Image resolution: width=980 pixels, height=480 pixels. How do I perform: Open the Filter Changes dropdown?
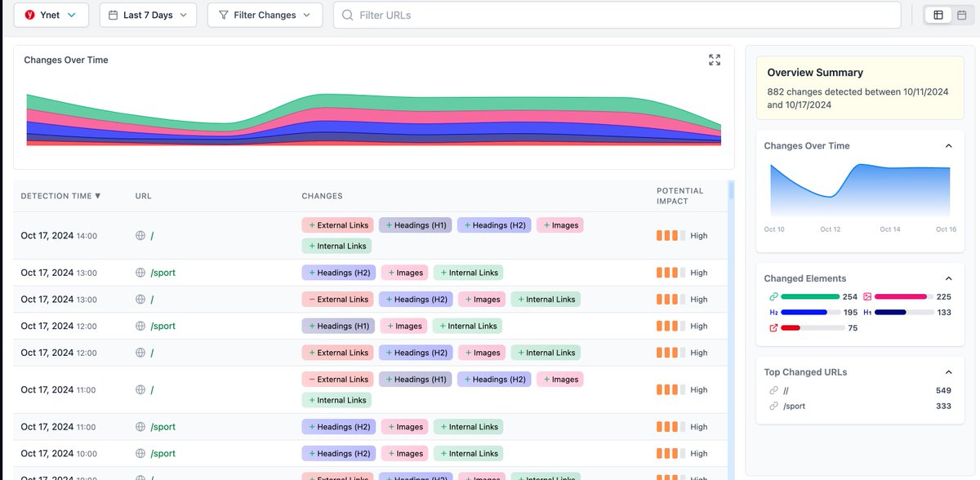click(265, 15)
